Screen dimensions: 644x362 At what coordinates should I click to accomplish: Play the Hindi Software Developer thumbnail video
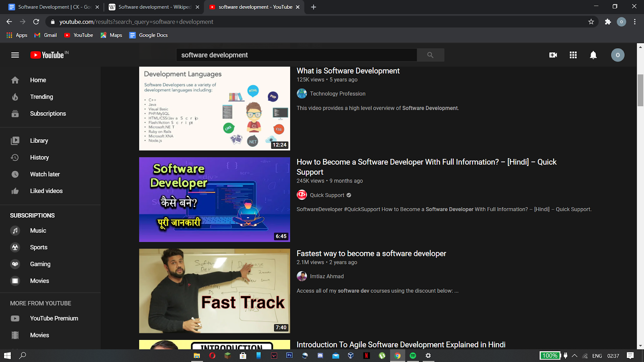pos(215,200)
